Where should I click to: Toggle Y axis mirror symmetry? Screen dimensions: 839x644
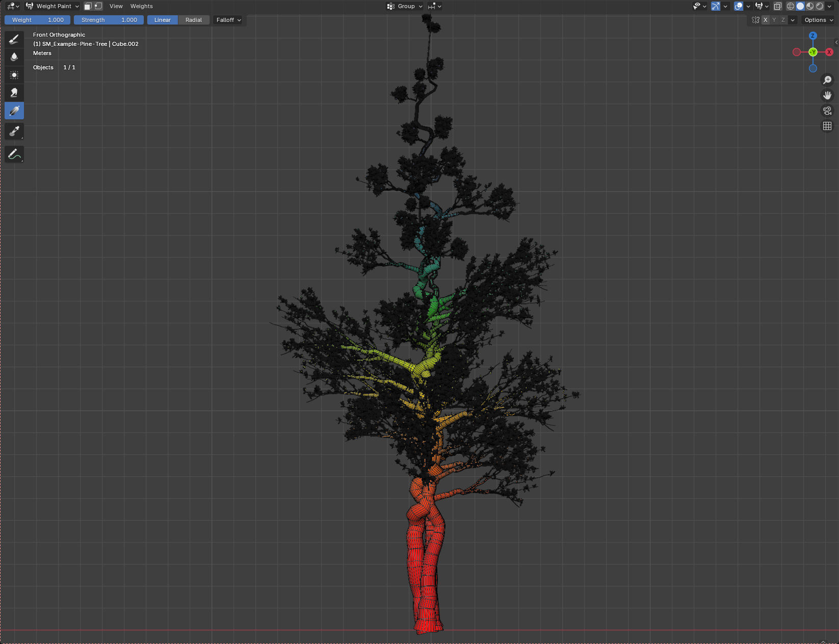(x=774, y=20)
